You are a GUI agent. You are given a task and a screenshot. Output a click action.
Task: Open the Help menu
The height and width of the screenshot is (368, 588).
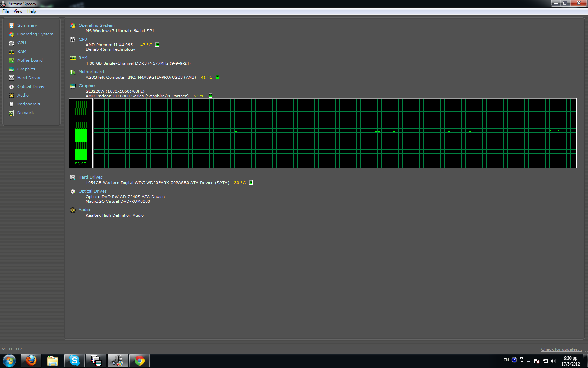click(x=31, y=11)
